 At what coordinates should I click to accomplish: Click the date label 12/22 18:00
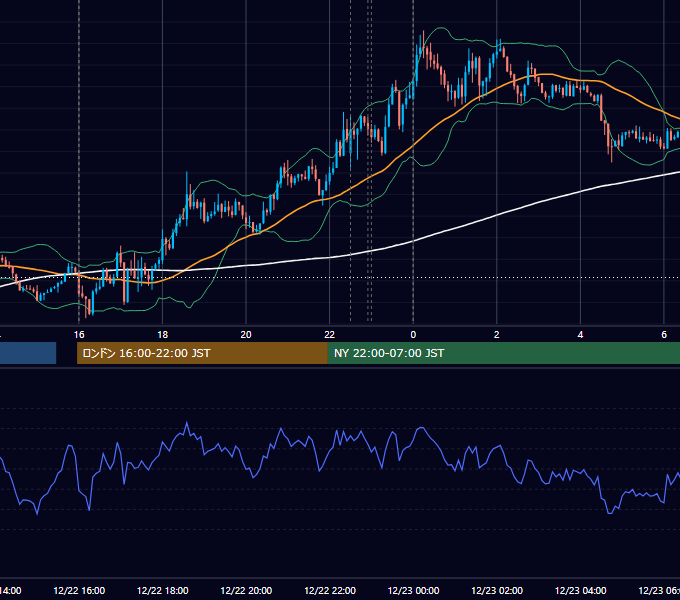163,591
